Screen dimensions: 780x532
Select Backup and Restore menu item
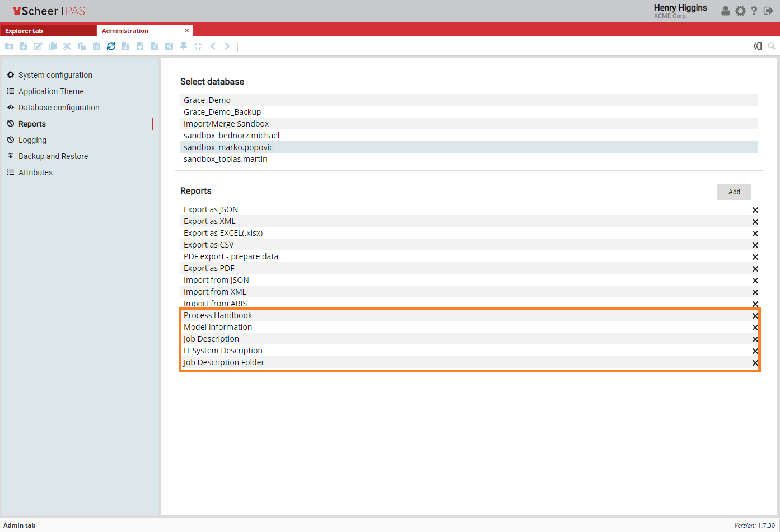coord(53,156)
